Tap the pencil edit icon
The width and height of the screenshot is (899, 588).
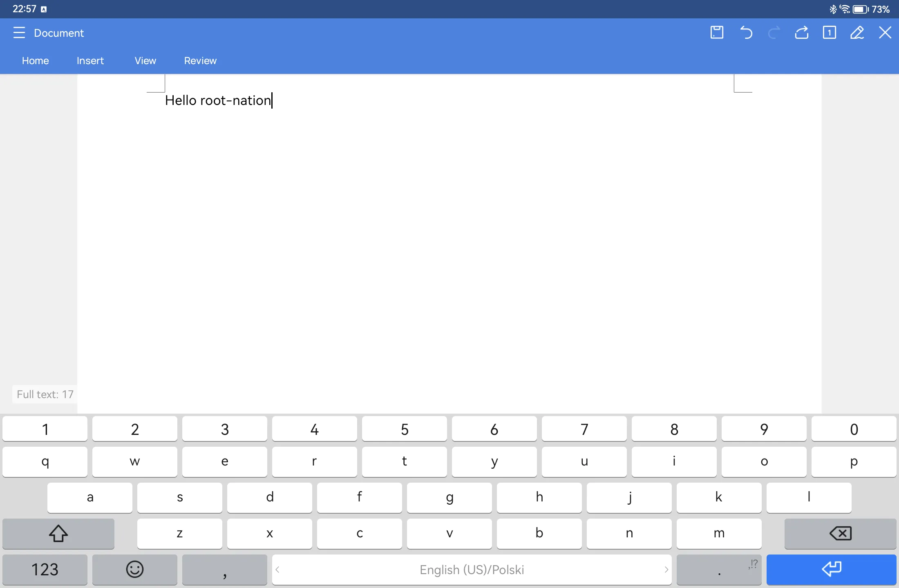[x=857, y=33]
